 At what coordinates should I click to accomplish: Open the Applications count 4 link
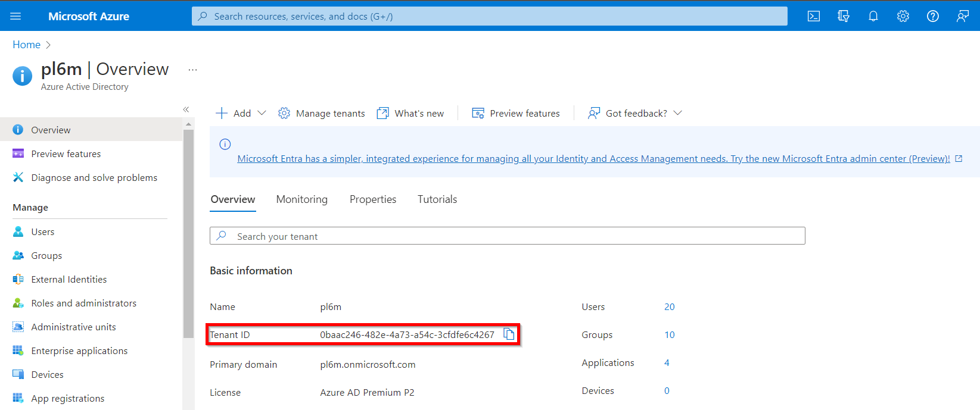667,362
